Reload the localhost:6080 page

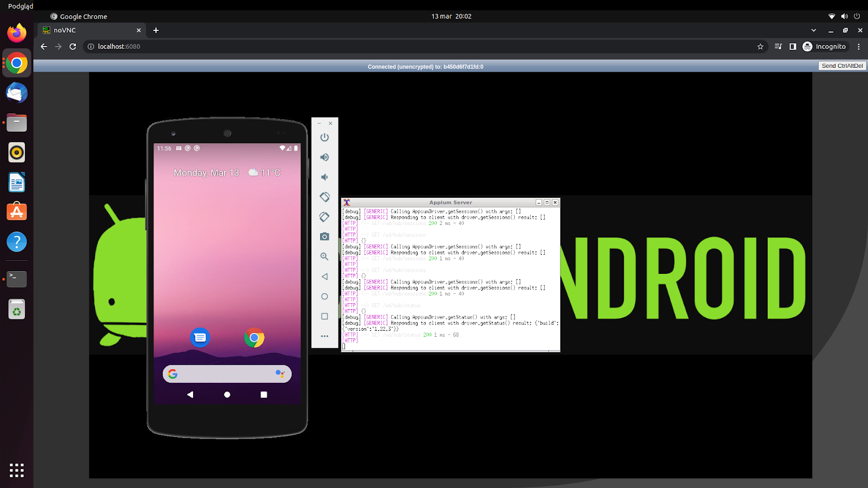[x=73, y=47]
